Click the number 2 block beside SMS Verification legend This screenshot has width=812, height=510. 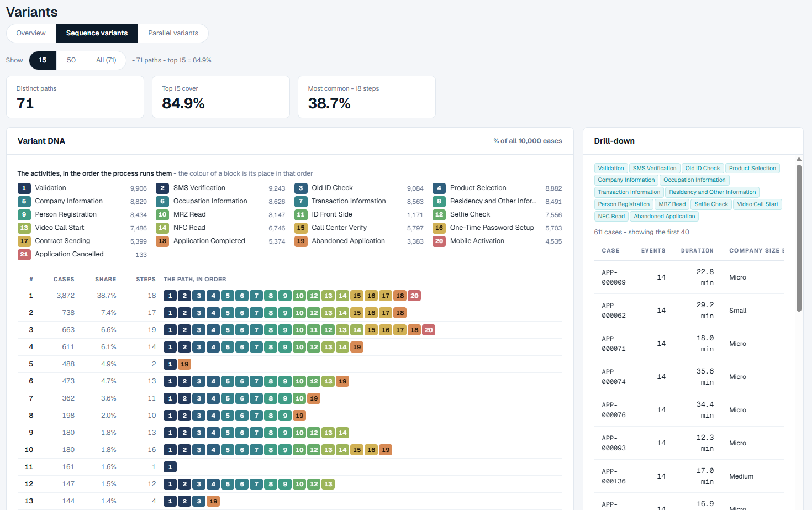[x=162, y=188]
